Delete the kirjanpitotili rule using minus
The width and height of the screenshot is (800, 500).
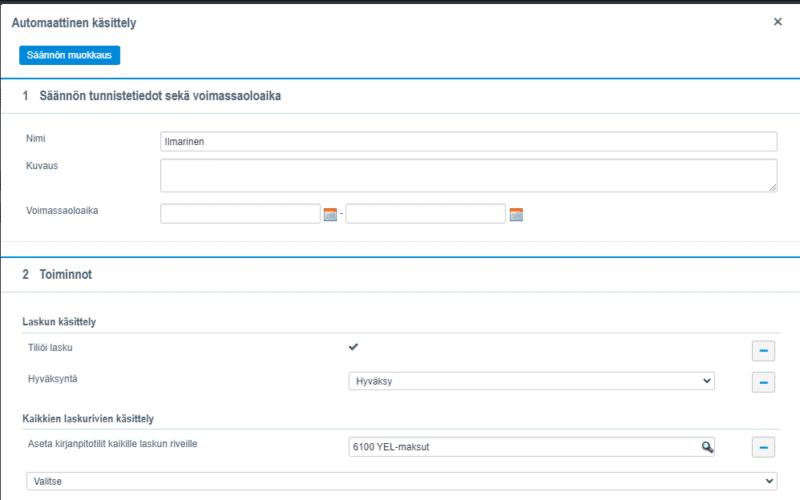pos(762,448)
